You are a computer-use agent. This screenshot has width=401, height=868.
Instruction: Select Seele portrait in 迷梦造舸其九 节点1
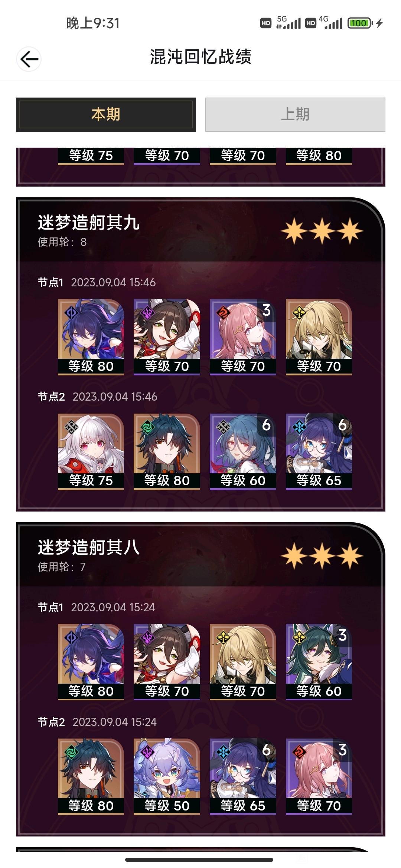click(x=91, y=337)
